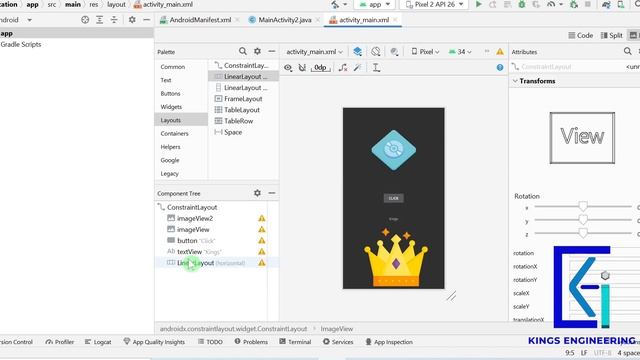This screenshot has width=640, height=360.
Task: Click Expand All in Project panel
Action: point(99,20)
